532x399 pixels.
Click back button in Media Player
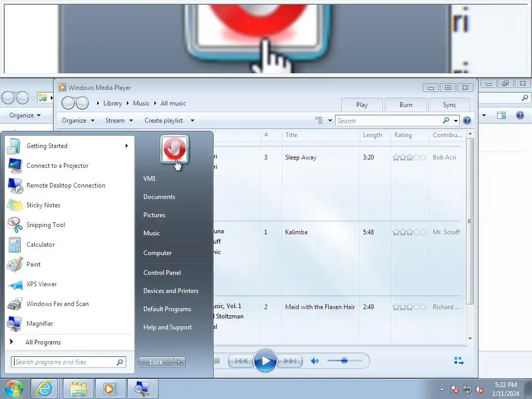68,103
